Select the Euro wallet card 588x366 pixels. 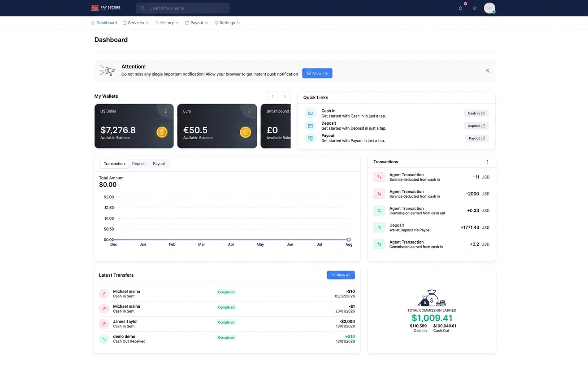click(217, 126)
